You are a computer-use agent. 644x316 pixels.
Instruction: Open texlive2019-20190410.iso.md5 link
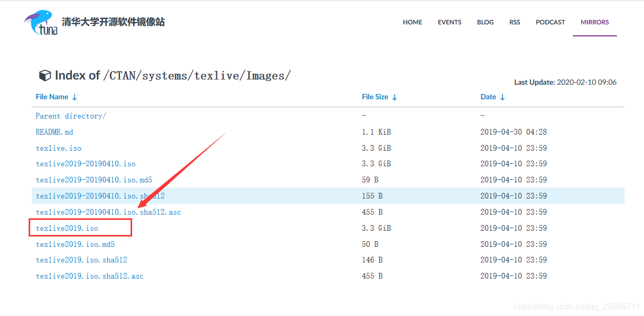pos(94,180)
